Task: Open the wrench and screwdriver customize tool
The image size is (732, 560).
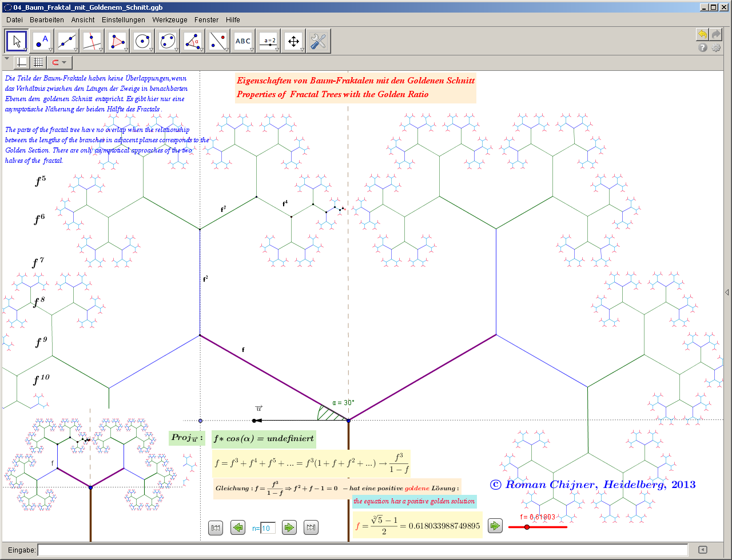Action: (318, 41)
